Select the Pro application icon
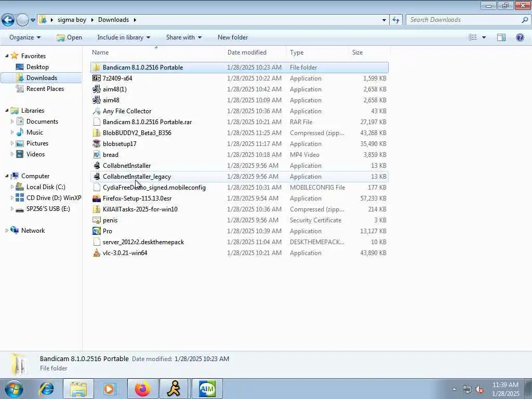This screenshot has width=532, height=399. (x=96, y=231)
